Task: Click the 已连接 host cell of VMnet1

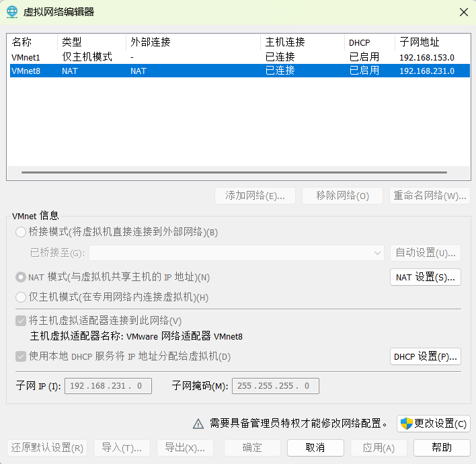Action: [x=280, y=57]
